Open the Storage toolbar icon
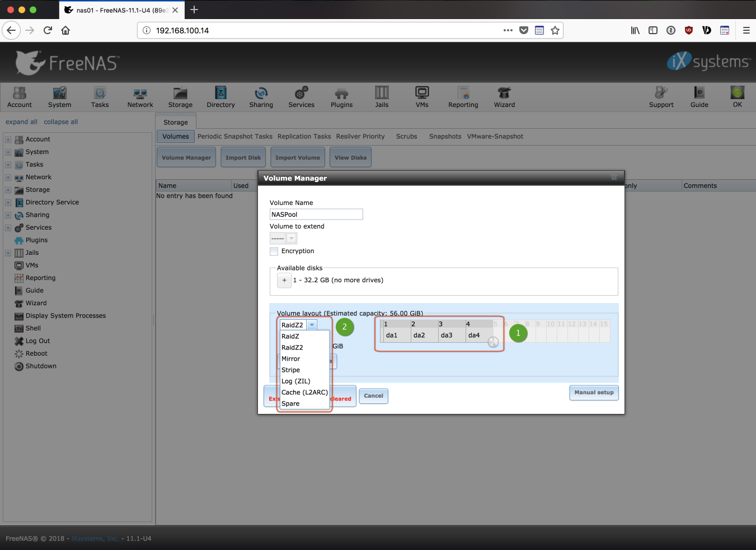The width and height of the screenshot is (756, 550). 180,97
